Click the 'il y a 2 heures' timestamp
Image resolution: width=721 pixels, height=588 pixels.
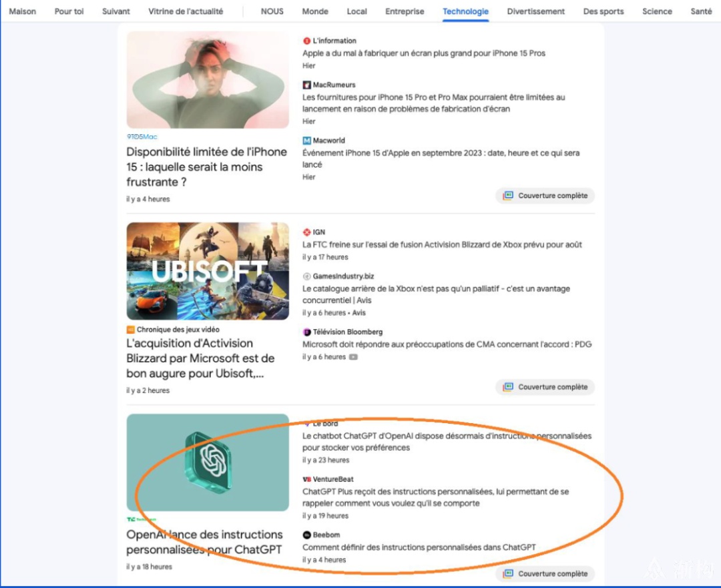coord(148,390)
